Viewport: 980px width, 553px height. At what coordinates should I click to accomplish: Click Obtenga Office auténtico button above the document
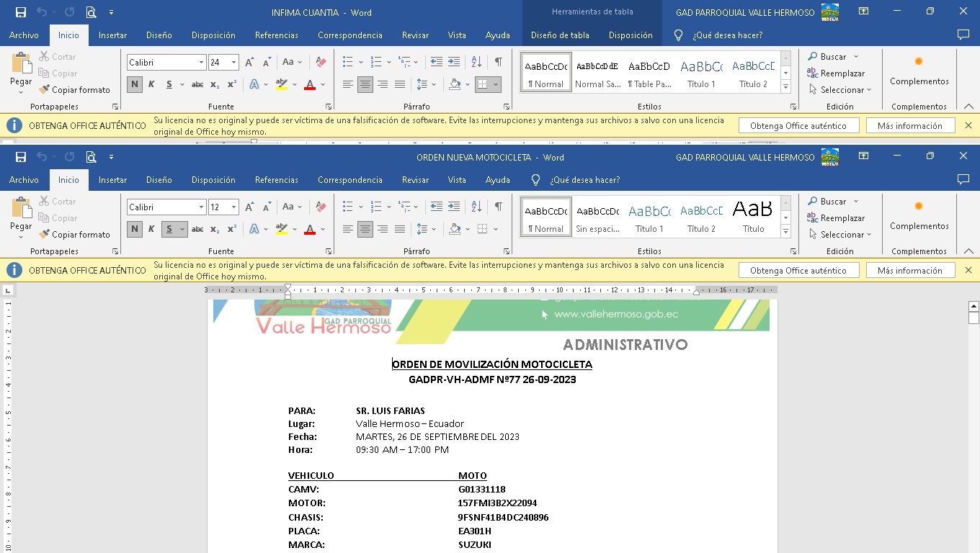[798, 271]
